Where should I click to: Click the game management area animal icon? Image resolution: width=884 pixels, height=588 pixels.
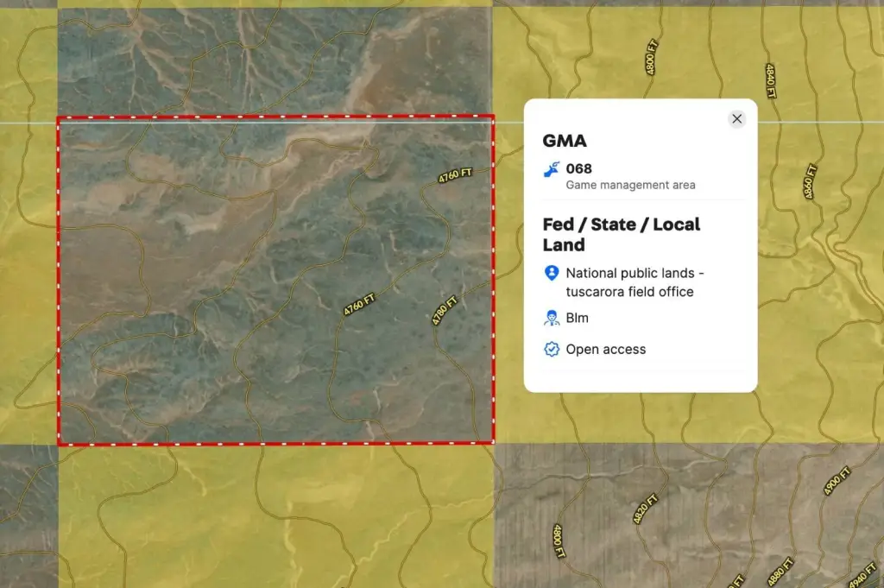(552, 170)
